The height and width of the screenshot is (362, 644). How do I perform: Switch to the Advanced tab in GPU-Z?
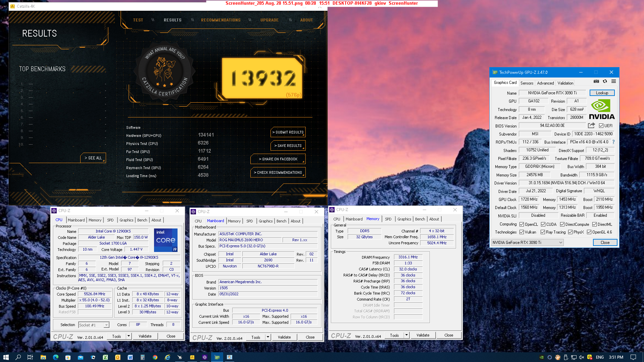coord(545,83)
